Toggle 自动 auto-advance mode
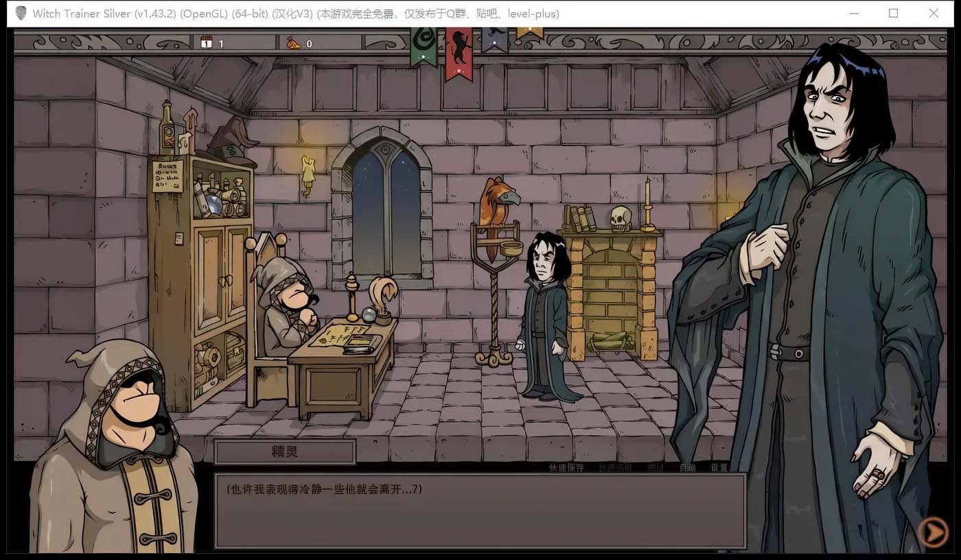This screenshot has width=961, height=560. [x=687, y=468]
